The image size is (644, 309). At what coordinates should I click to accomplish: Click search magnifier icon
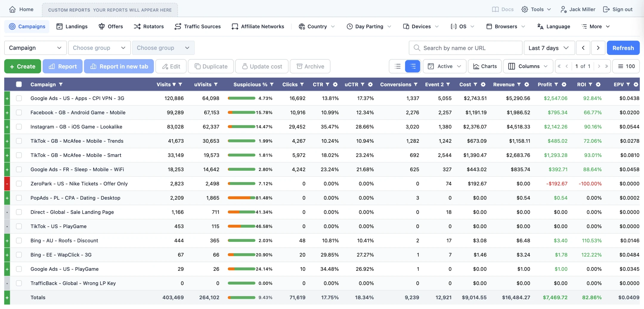tap(417, 48)
